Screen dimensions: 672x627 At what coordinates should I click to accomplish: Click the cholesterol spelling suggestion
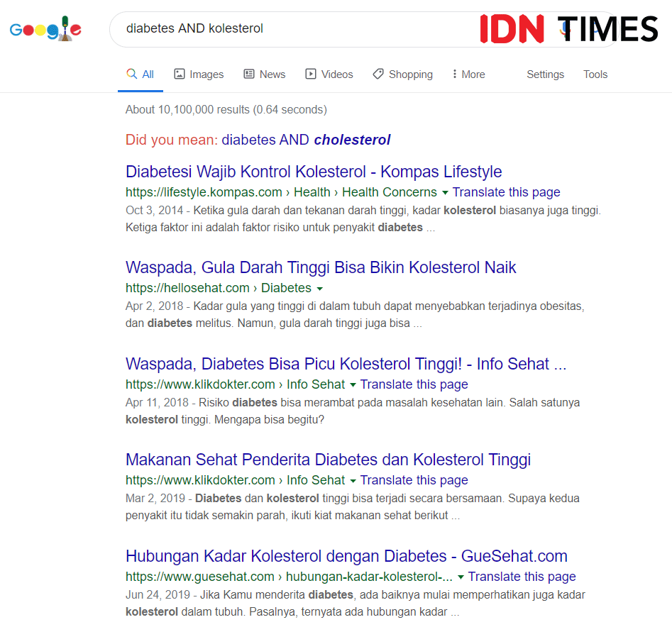point(351,140)
